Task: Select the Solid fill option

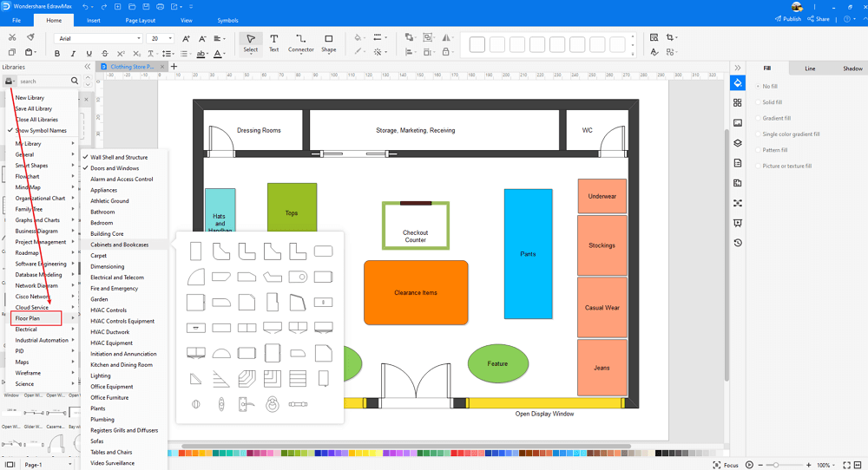Action: pos(769,102)
